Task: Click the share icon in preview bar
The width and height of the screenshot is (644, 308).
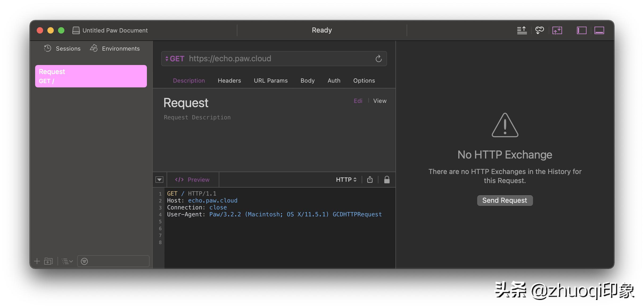Action: (x=370, y=180)
